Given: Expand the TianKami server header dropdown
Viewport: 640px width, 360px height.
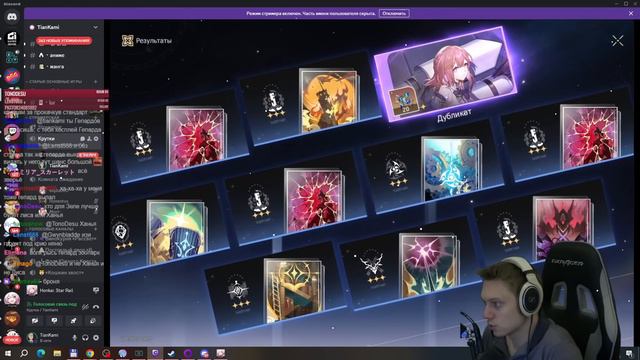Looking at the screenshot, I should point(96,27).
